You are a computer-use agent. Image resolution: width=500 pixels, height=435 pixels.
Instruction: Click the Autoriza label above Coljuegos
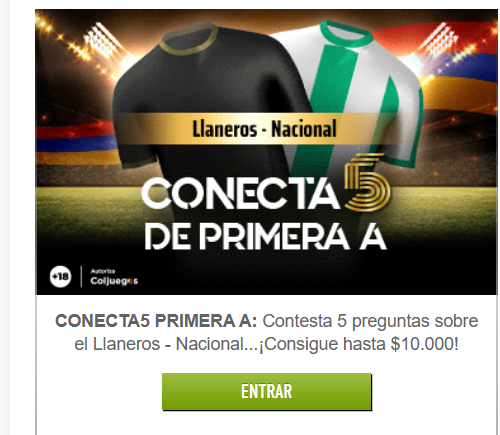click(103, 271)
